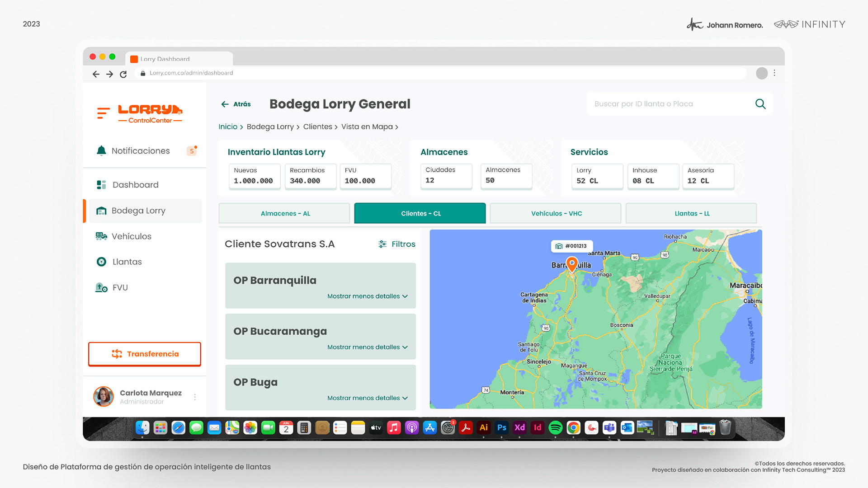Select the Llantas tire icon
Image resolution: width=868 pixels, height=488 pixels.
[101, 262]
